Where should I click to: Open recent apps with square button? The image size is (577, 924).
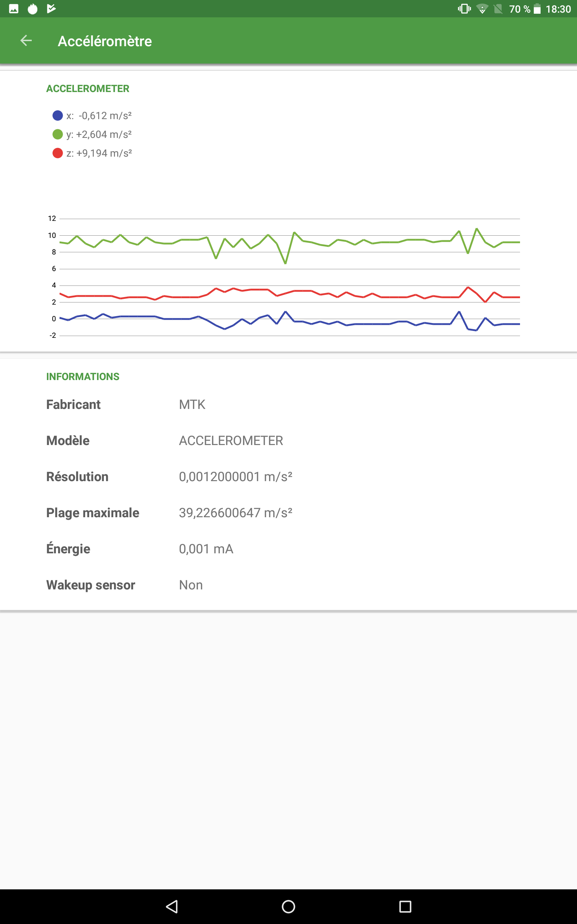405,906
